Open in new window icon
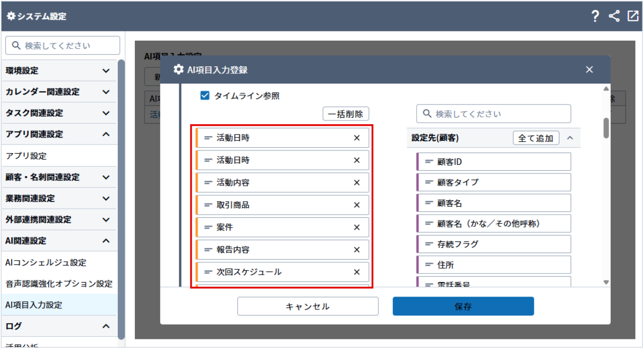Image resolution: width=644 pixels, height=349 pixels. (632, 16)
